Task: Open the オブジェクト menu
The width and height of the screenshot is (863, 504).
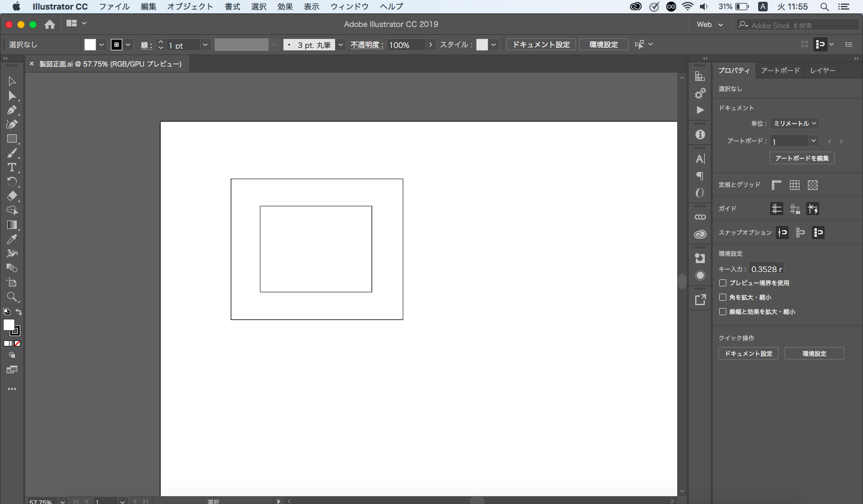Action: [x=190, y=7]
